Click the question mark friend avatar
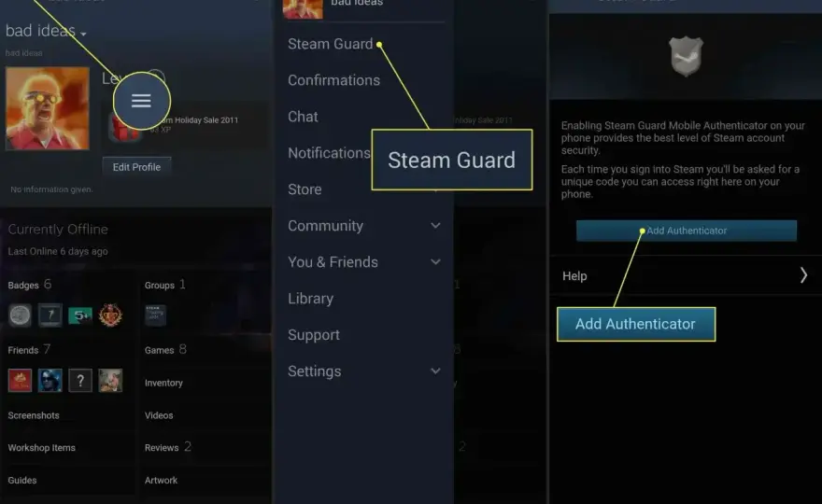The width and height of the screenshot is (822, 504). pyautogui.click(x=80, y=381)
